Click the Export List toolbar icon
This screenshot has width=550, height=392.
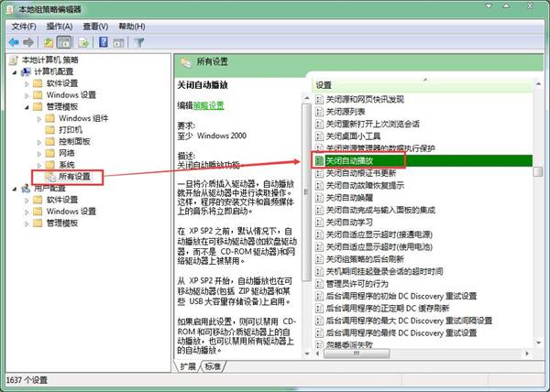[x=83, y=42]
